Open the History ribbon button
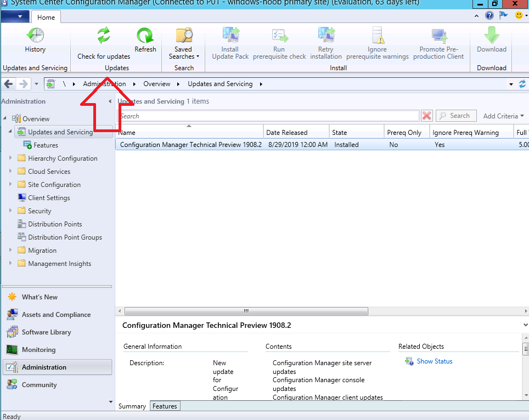 click(x=35, y=41)
